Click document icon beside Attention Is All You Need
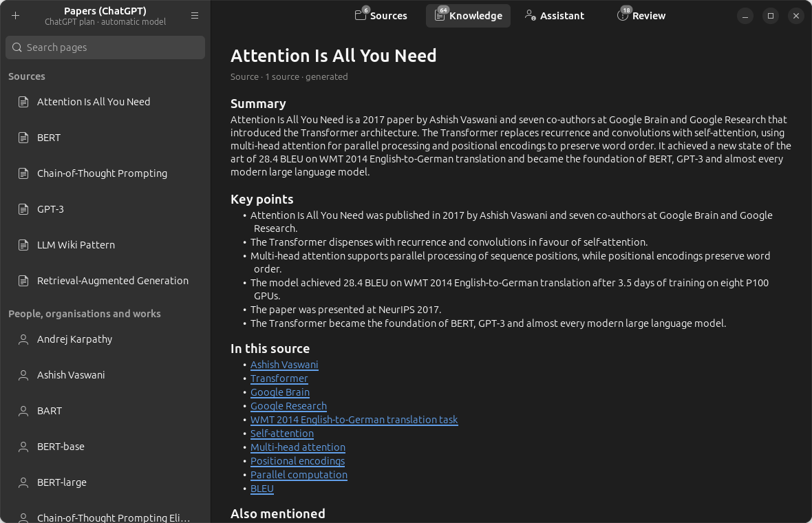The width and height of the screenshot is (812, 523). click(23, 102)
